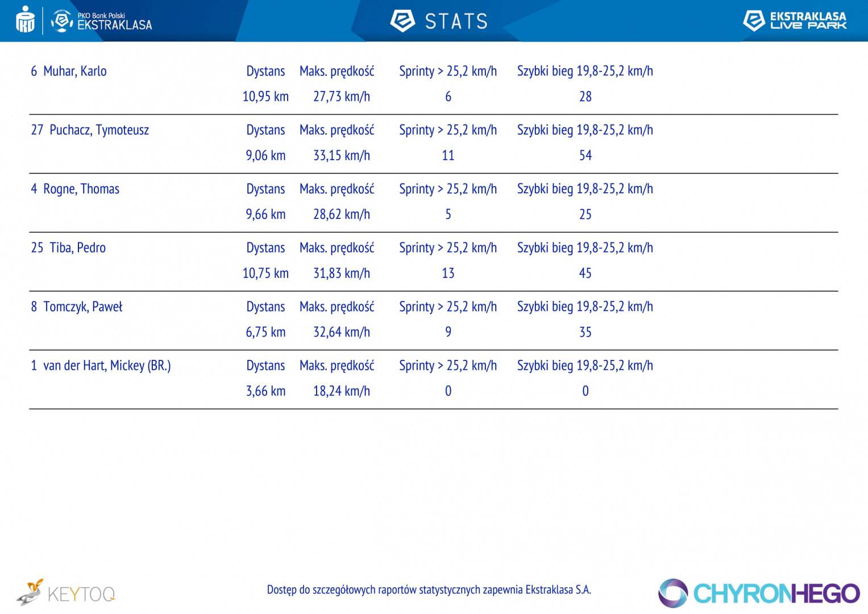Click Tiba's sprint count 13
Viewport: 868px width, 614px height.
pos(448,273)
